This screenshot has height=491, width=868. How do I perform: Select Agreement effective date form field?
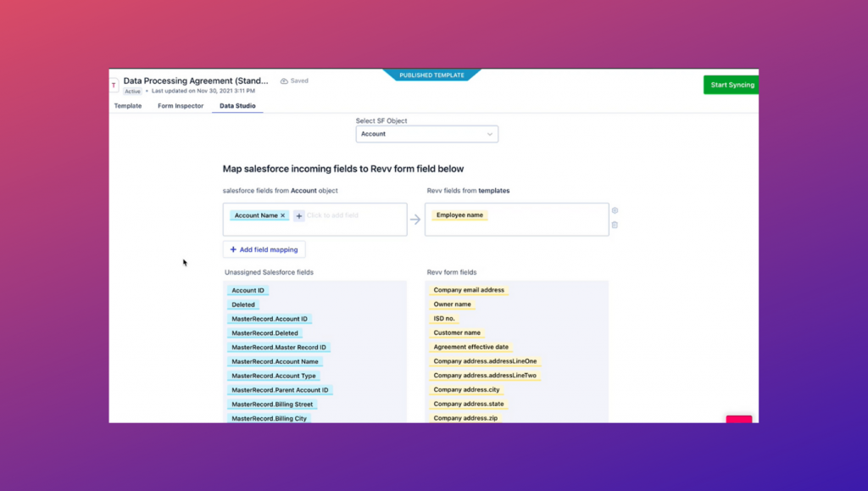point(471,347)
